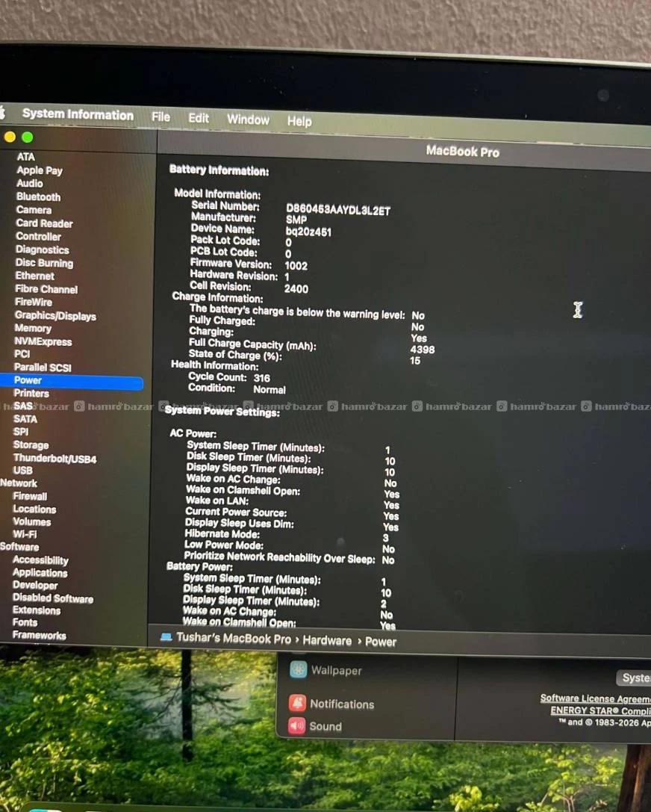Open the Window menu
Screen dimensions: 651x812
click(248, 120)
